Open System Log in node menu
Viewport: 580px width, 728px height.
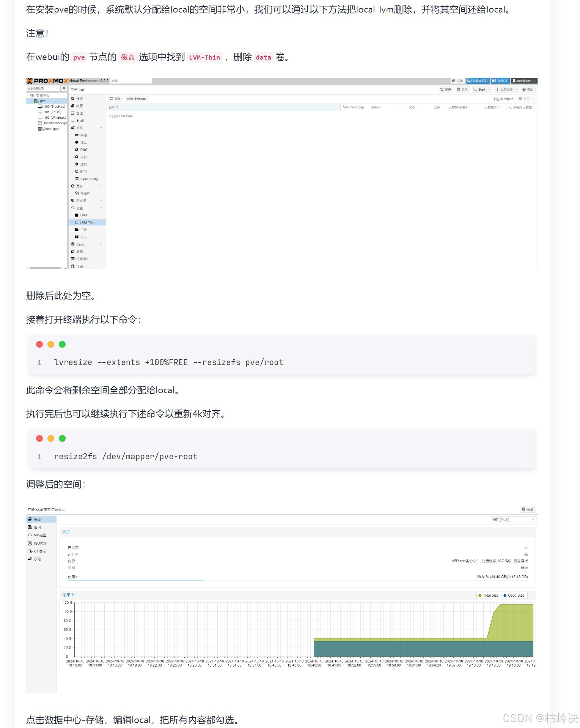87,179
